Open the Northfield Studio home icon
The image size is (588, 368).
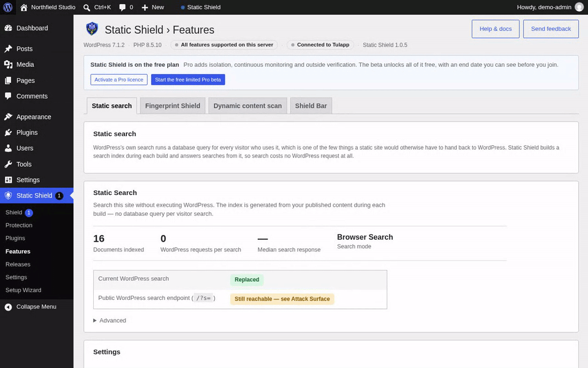tap(24, 7)
